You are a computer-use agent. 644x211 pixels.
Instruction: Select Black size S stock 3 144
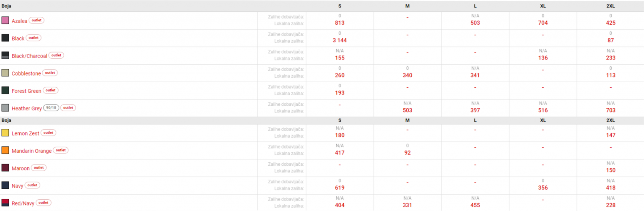(x=340, y=40)
